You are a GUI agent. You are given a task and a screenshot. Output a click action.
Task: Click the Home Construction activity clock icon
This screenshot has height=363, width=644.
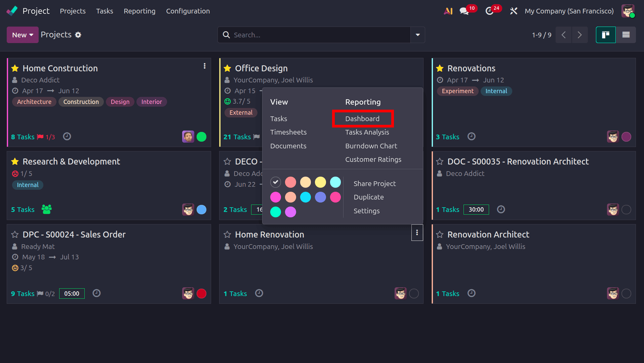(67, 136)
